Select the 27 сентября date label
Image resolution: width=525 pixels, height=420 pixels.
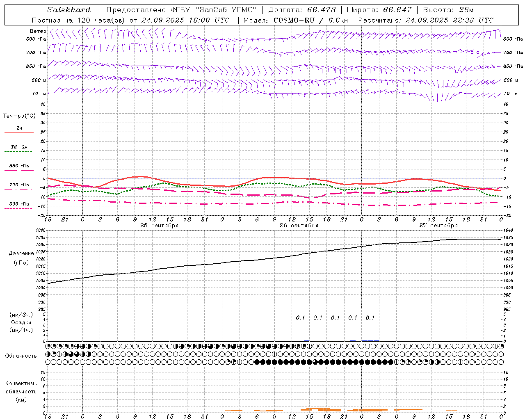tap(438, 226)
